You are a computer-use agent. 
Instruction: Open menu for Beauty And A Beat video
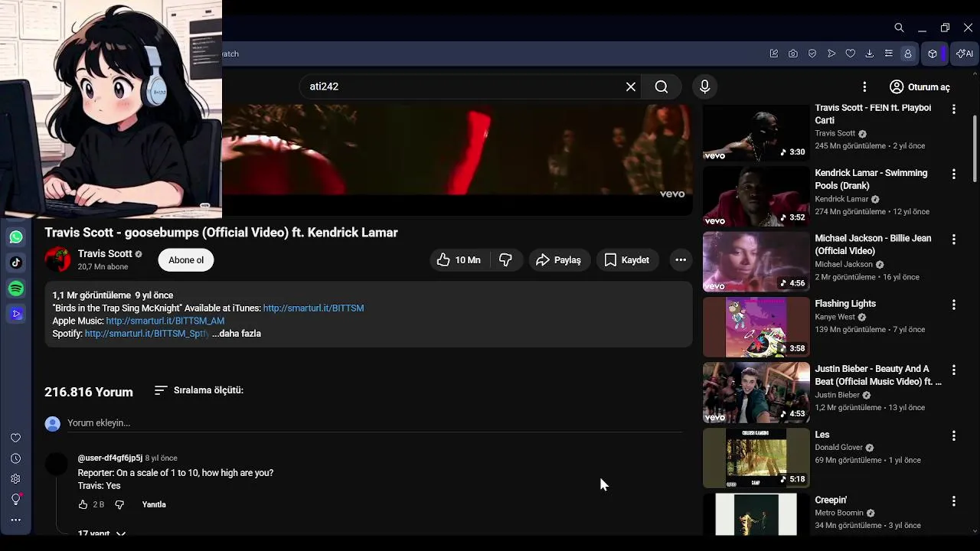[954, 370]
